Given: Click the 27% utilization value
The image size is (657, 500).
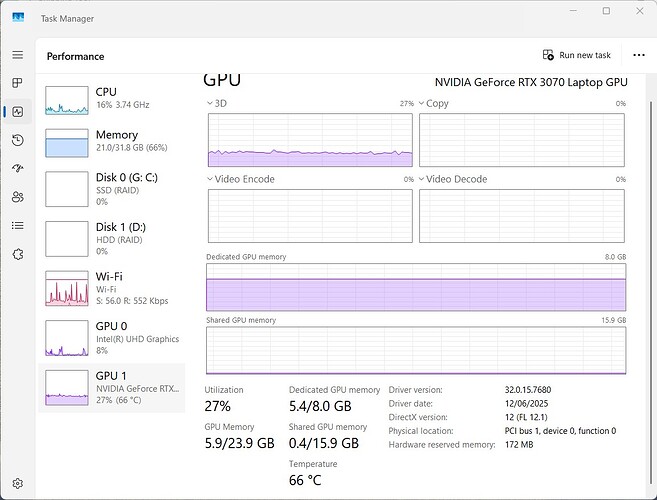Looking at the screenshot, I should pos(217,406).
